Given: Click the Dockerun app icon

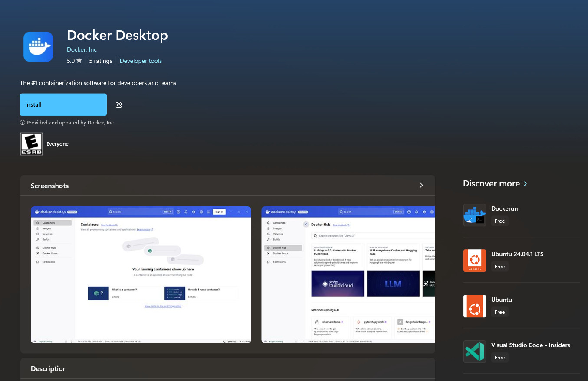Looking at the screenshot, I should click(475, 215).
